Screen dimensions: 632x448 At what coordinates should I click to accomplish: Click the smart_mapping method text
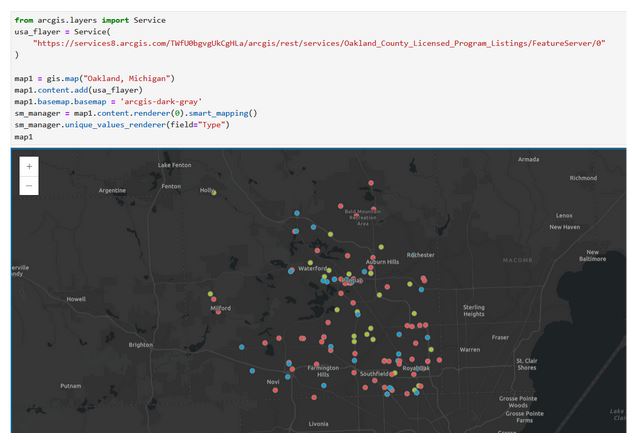click(x=218, y=113)
